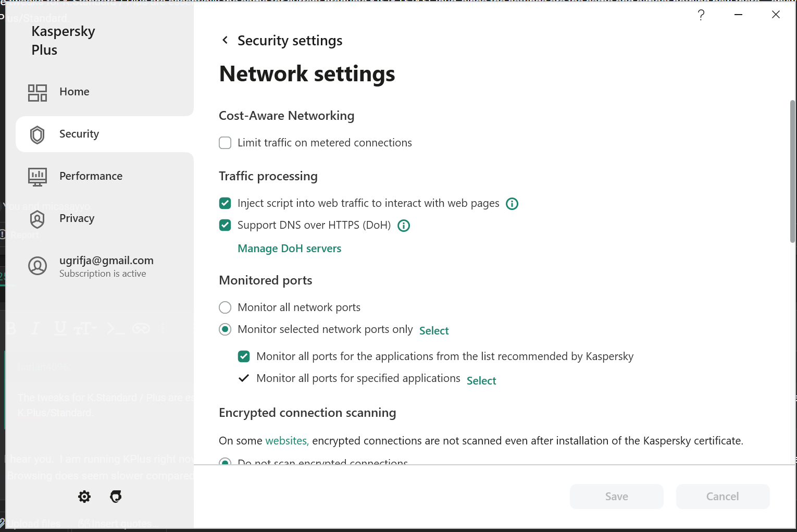The height and width of the screenshot is (532, 797).
Task: Click the Security shield icon
Action: (38, 134)
